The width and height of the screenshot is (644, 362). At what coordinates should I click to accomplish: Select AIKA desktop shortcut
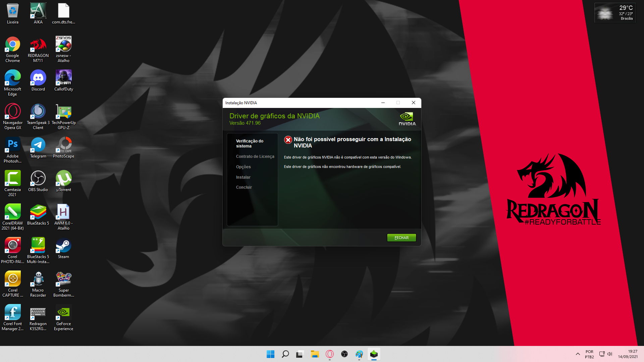point(38,14)
